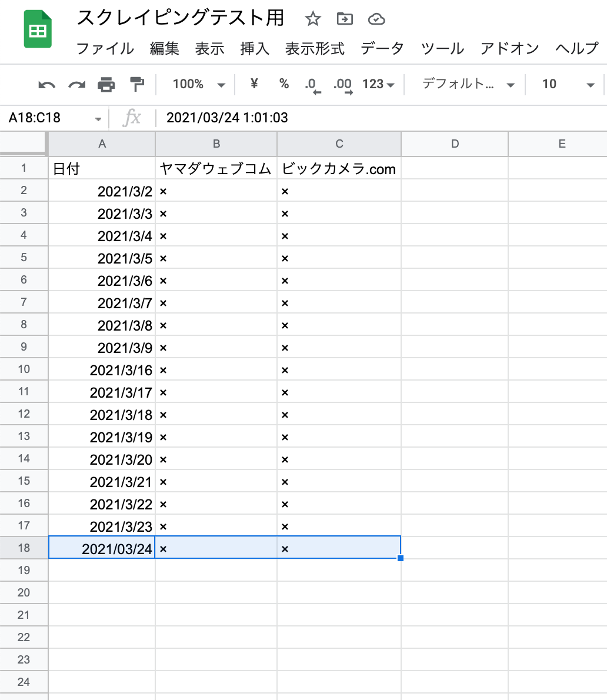Select the cell 2021/3/5
This screenshot has height=700, width=607.
click(x=102, y=258)
